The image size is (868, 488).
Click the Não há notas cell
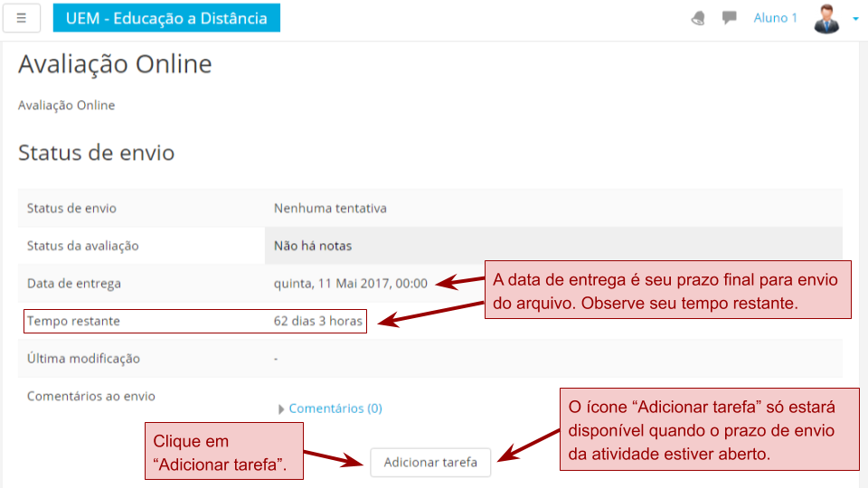(313, 246)
